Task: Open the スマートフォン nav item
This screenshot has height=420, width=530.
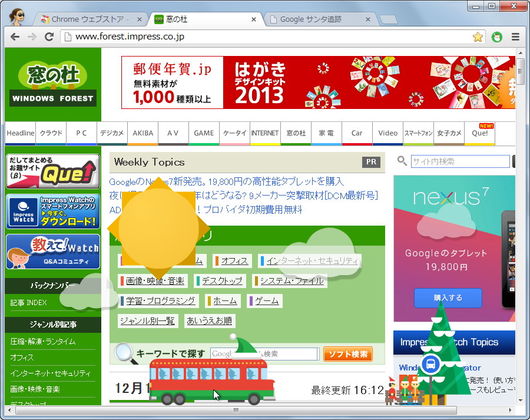Action: tap(419, 133)
